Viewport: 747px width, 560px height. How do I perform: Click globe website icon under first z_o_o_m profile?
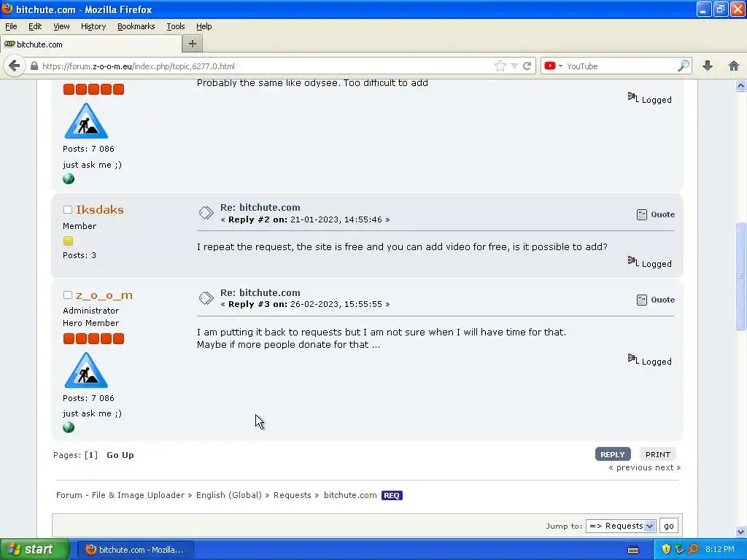coord(69,179)
